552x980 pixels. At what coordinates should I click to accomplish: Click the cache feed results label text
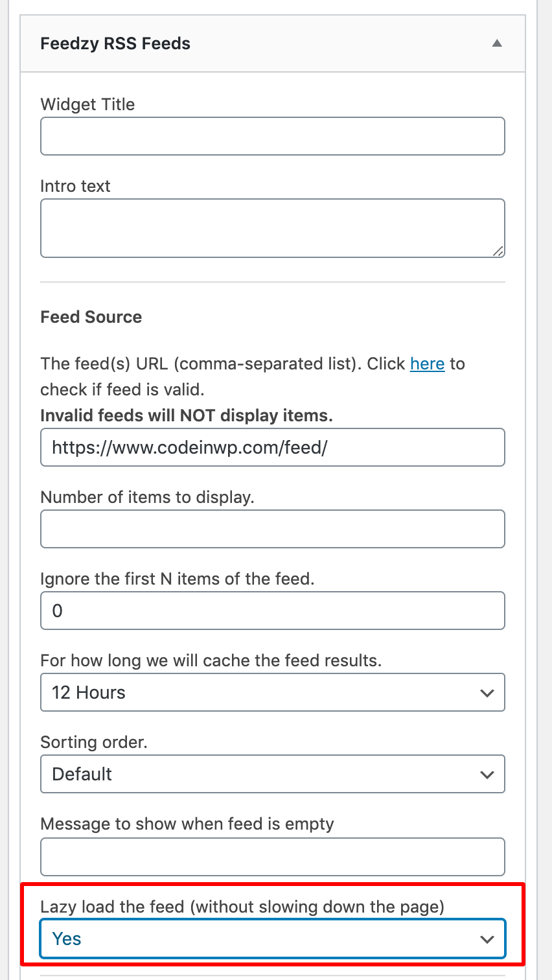(x=211, y=660)
